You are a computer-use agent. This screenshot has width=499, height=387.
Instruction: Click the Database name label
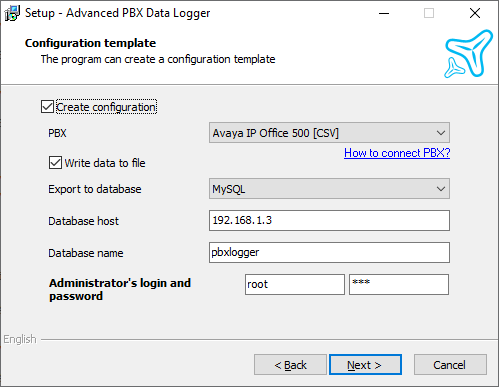86,253
